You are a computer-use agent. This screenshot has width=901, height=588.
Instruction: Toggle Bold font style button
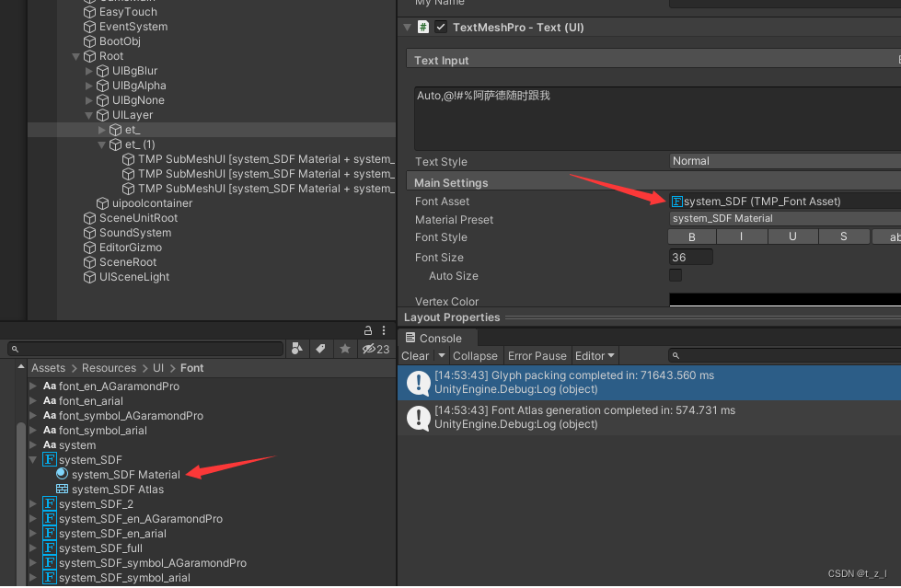coord(692,236)
